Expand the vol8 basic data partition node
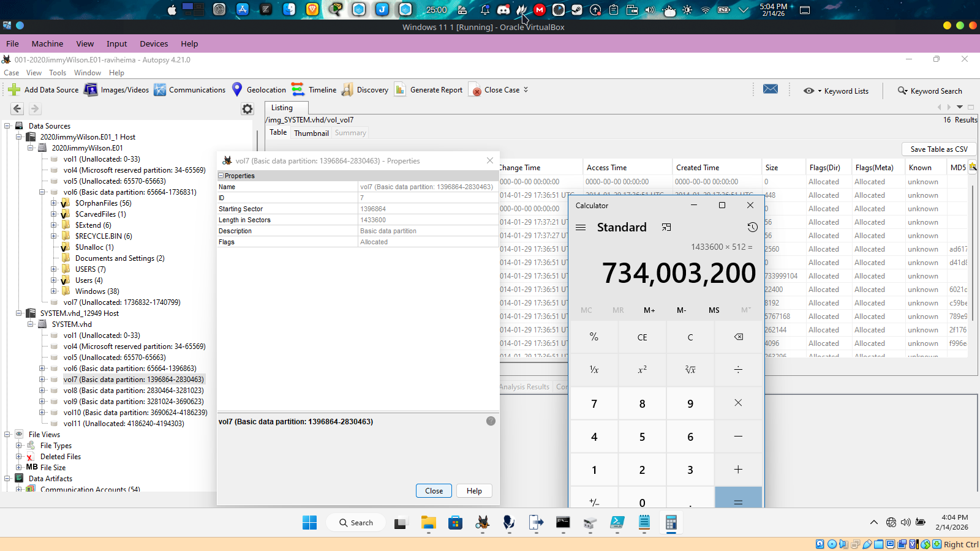The image size is (980, 551). coord(42,391)
